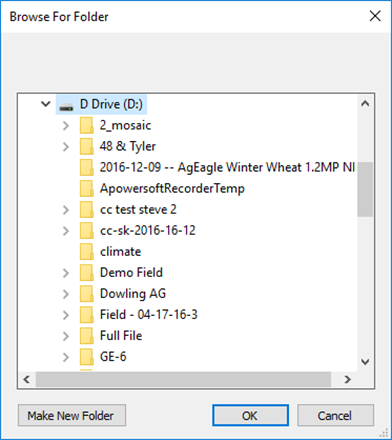Expand the Demo Field folder
This screenshot has height=440, width=392.
[66, 273]
